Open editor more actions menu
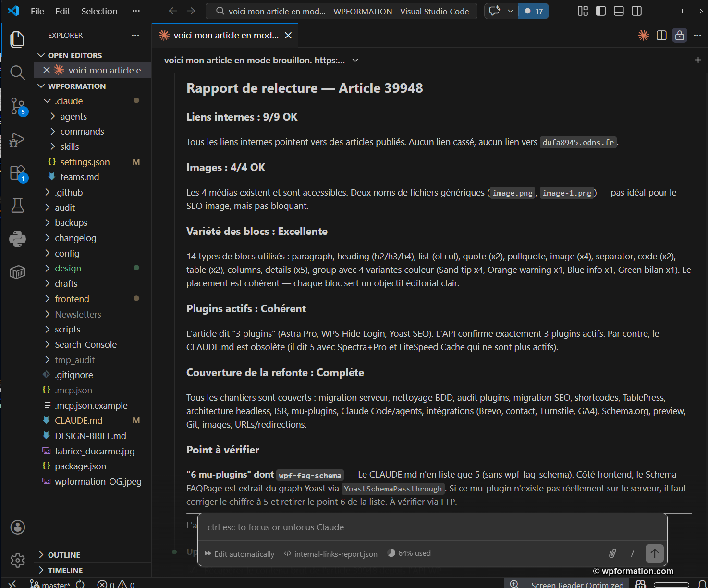Screen dimensions: 708x588 (697, 35)
